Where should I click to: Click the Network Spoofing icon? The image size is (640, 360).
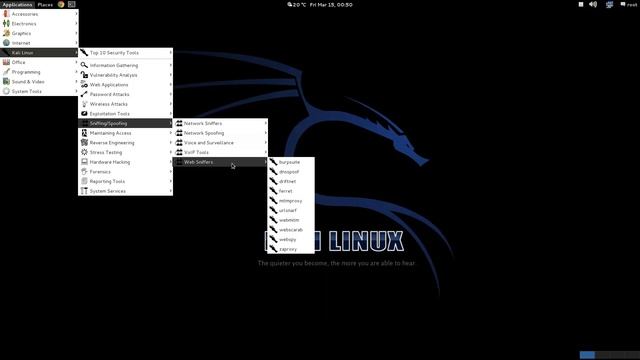click(x=179, y=133)
